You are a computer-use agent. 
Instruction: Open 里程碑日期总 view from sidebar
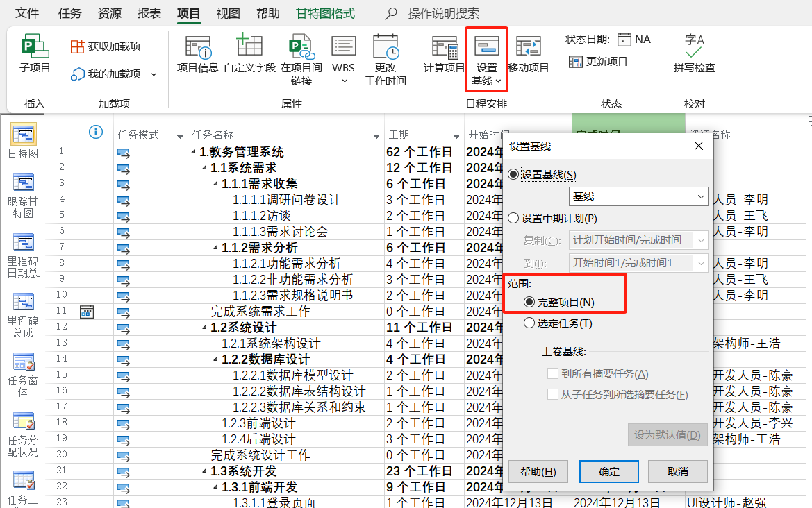(23, 255)
